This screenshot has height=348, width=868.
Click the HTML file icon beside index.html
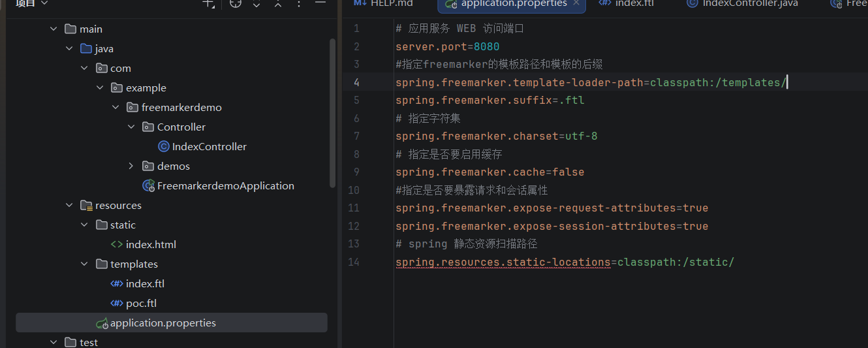tap(117, 244)
